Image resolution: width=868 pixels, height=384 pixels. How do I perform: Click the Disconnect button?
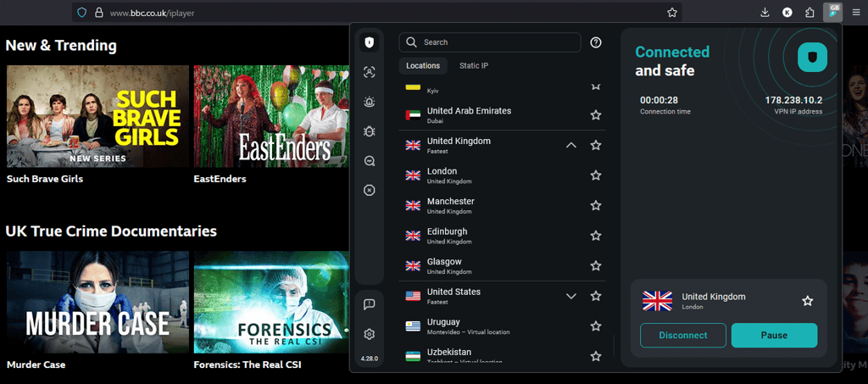point(683,336)
